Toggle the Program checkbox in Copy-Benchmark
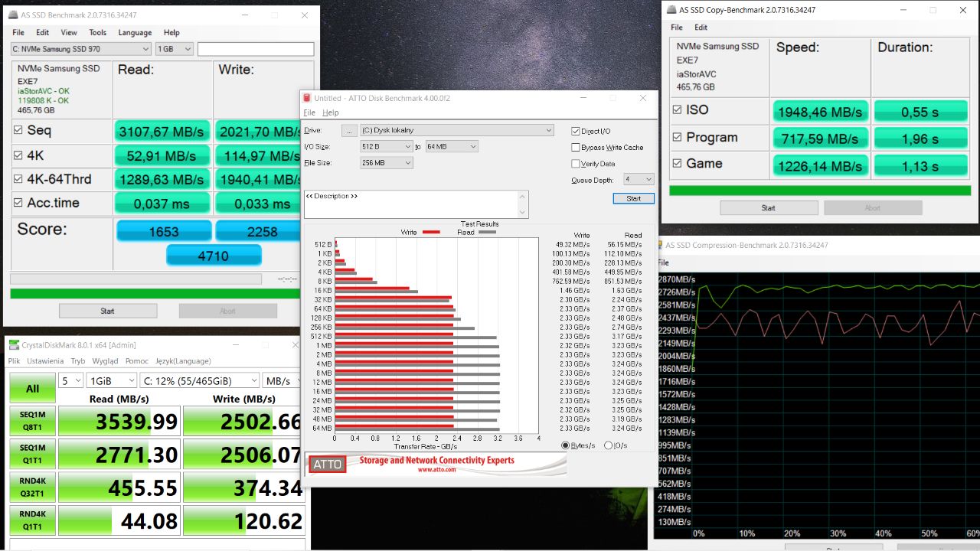The height and width of the screenshot is (551, 980). click(x=677, y=137)
